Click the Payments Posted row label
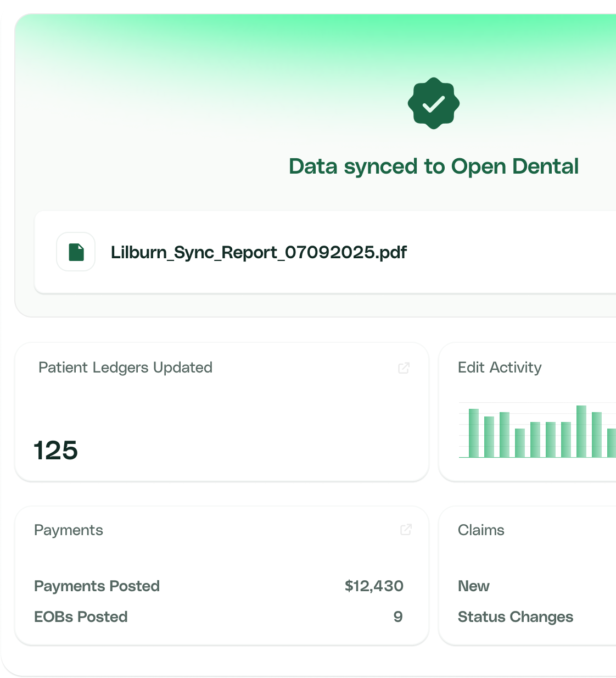Image resolution: width=616 pixels, height=678 pixels. [97, 586]
